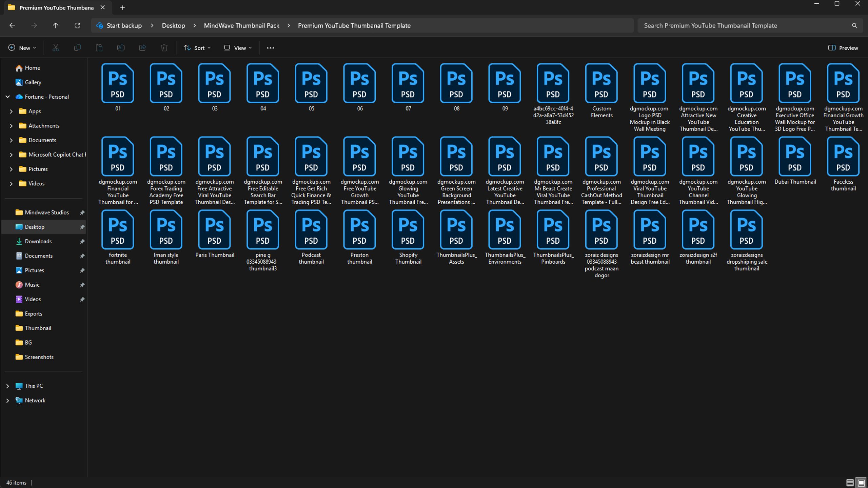Click the Paste clipboard icon

(99, 48)
